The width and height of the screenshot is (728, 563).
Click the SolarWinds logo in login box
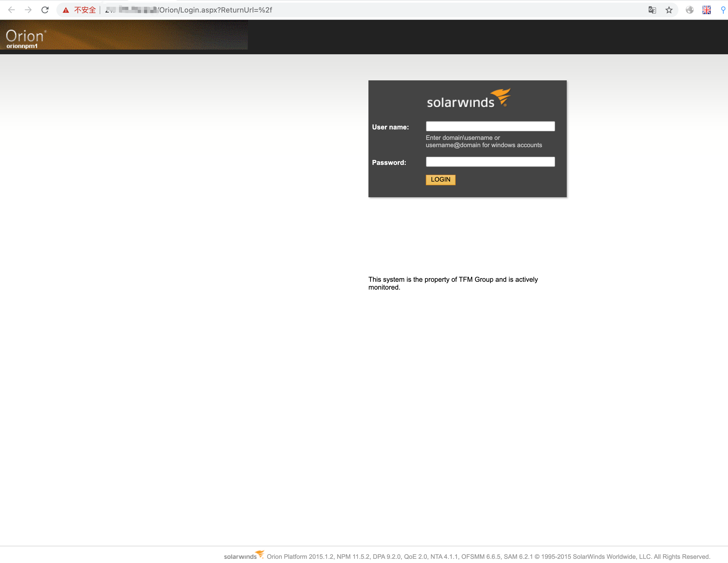click(468, 98)
